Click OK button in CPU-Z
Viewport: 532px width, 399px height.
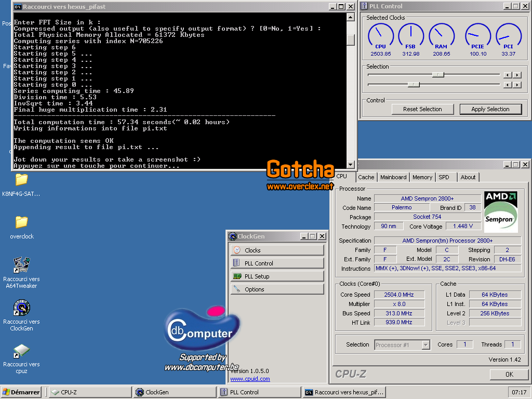tap(509, 374)
